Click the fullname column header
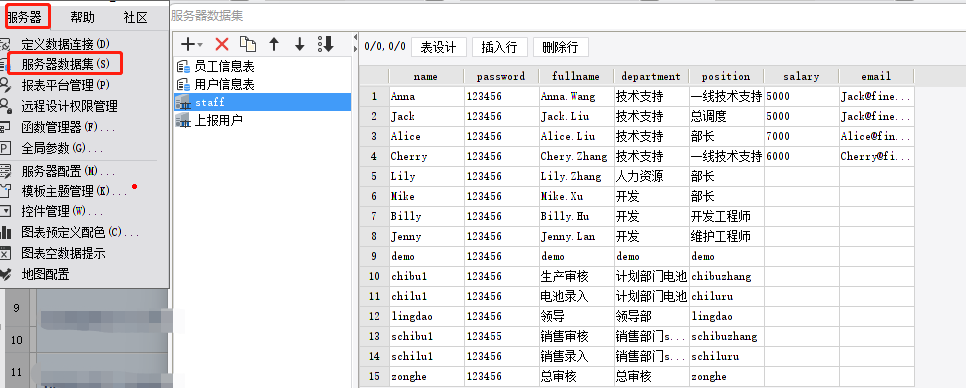966x388 pixels. tap(576, 76)
